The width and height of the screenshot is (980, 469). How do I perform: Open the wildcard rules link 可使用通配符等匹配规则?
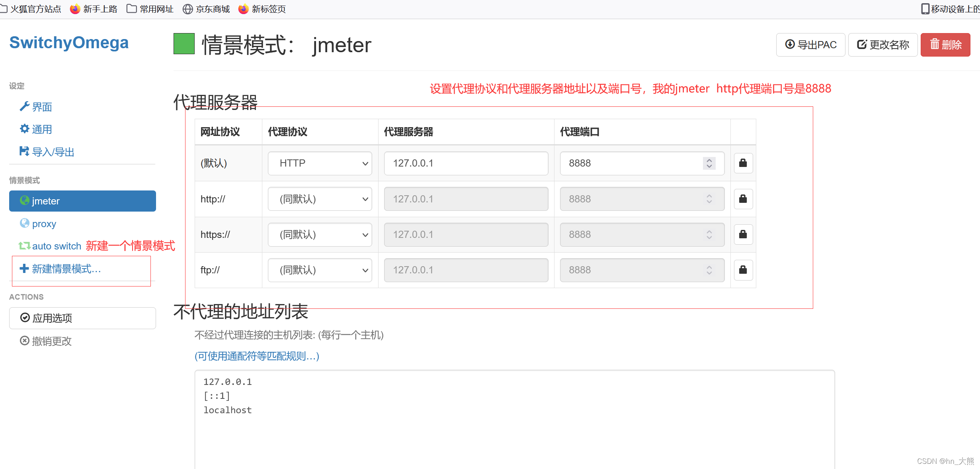[x=257, y=356]
